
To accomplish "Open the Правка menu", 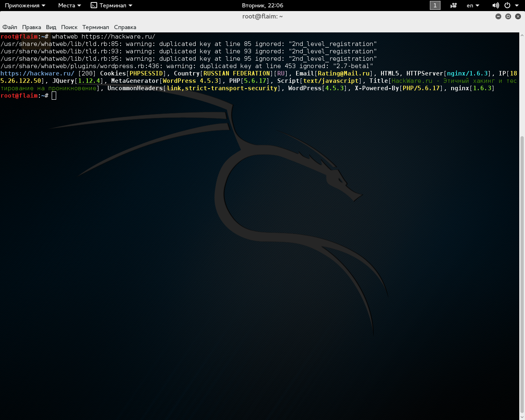I will (32, 27).
